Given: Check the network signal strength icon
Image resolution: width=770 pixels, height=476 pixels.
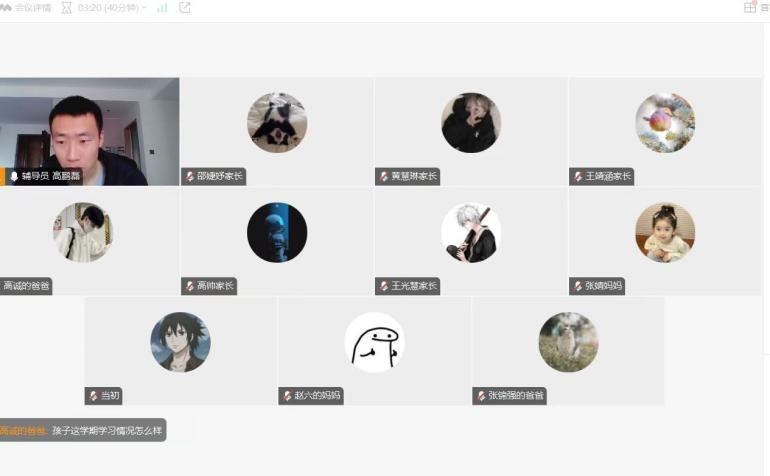Looking at the screenshot, I should click(x=162, y=7).
